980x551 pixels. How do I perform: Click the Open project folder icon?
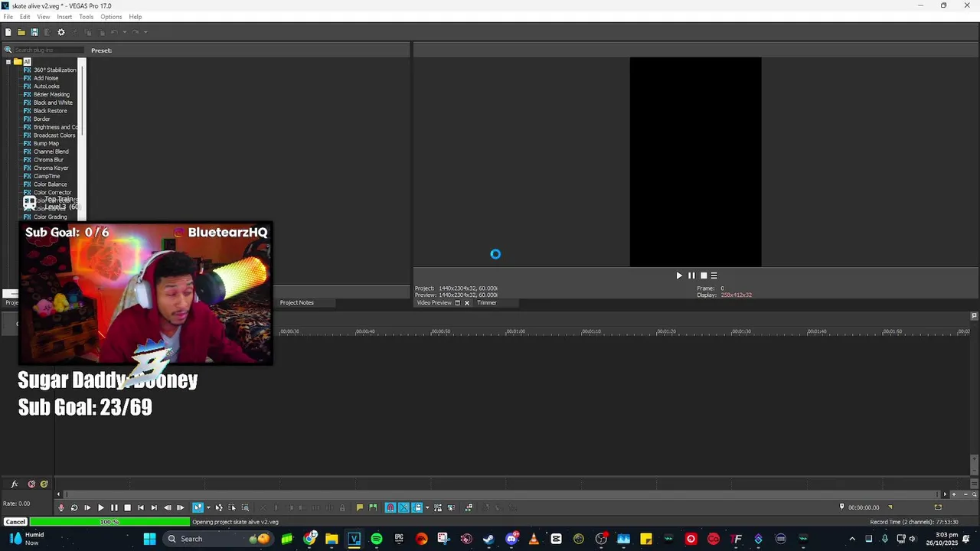(21, 32)
